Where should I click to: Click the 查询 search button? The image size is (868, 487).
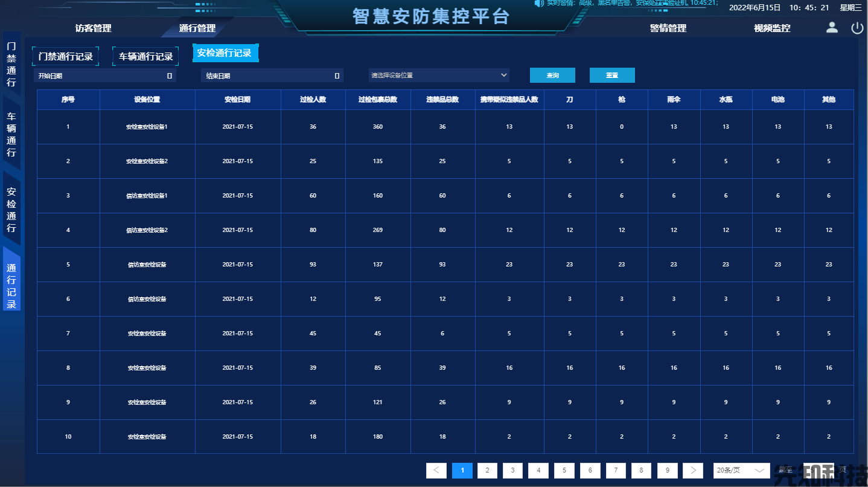pos(552,76)
